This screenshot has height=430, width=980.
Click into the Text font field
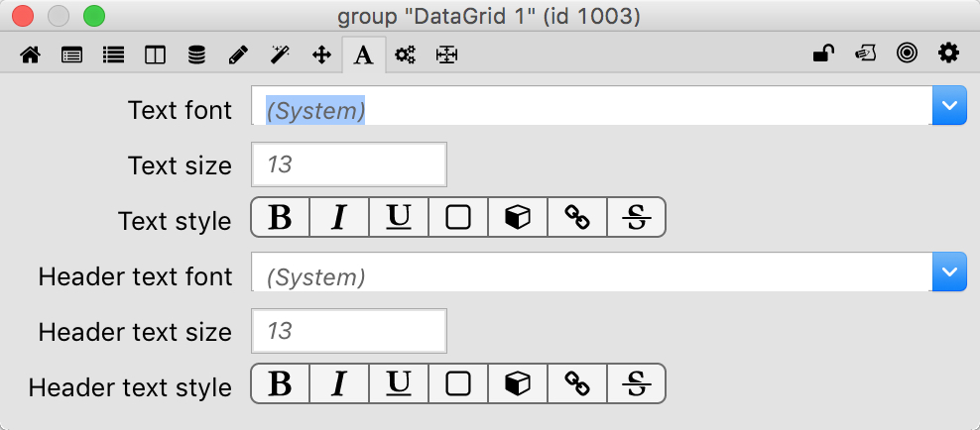point(591,105)
